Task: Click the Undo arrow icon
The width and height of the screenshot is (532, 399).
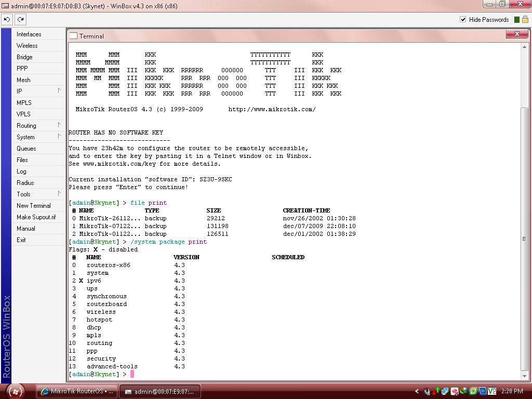Action: coord(6,19)
